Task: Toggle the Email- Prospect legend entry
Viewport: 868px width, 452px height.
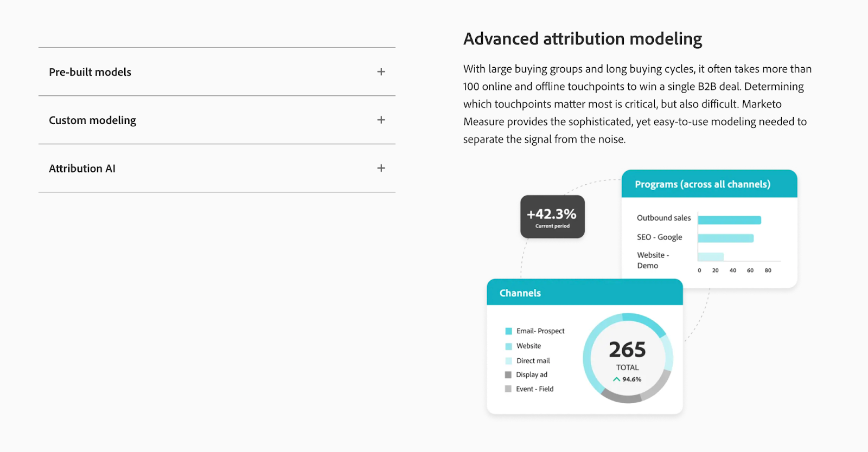Action: click(x=539, y=331)
